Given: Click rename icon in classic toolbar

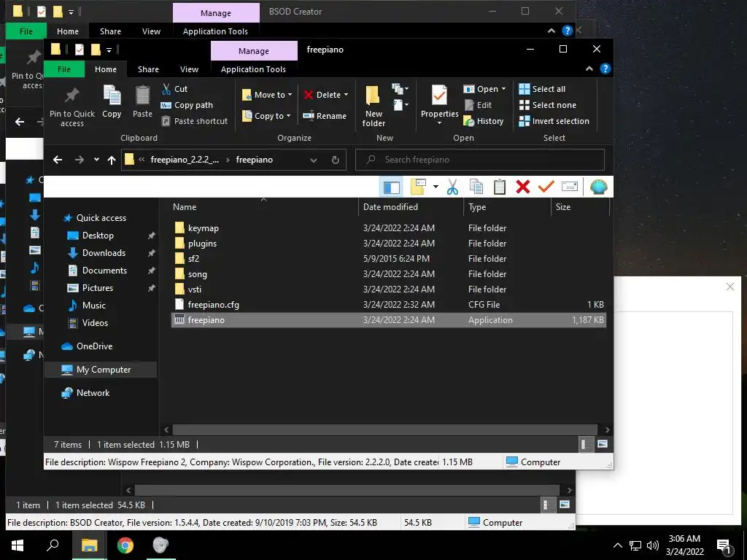Looking at the screenshot, I should (x=569, y=187).
